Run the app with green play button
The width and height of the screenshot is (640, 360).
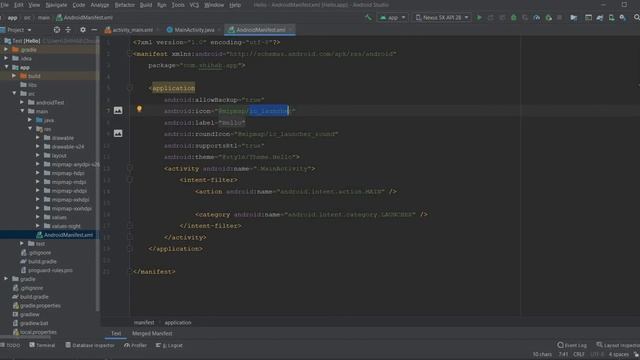point(479,18)
